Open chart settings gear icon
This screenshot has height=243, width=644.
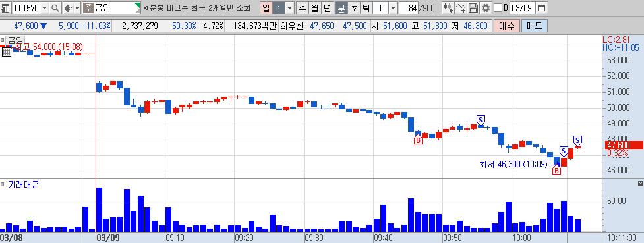tap(486, 7)
